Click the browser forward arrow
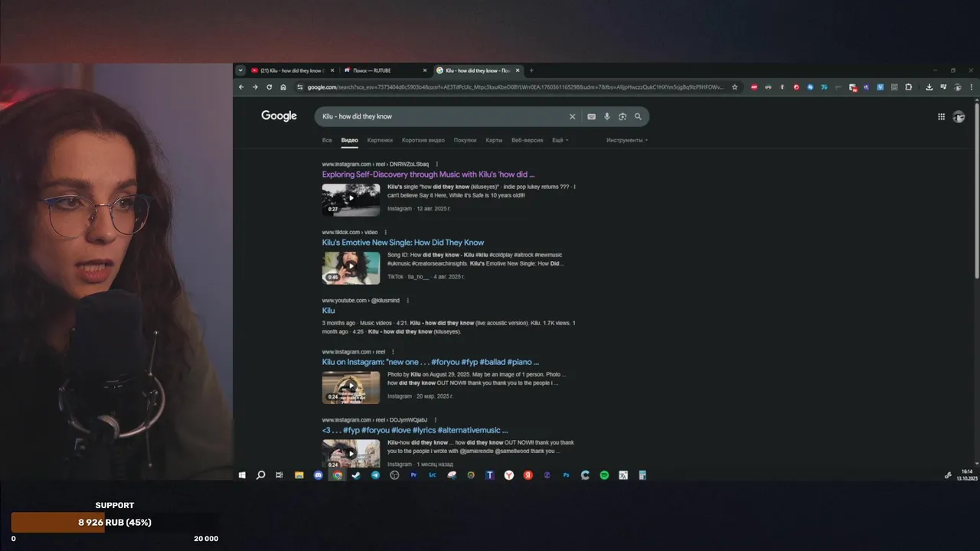 tap(255, 87)
